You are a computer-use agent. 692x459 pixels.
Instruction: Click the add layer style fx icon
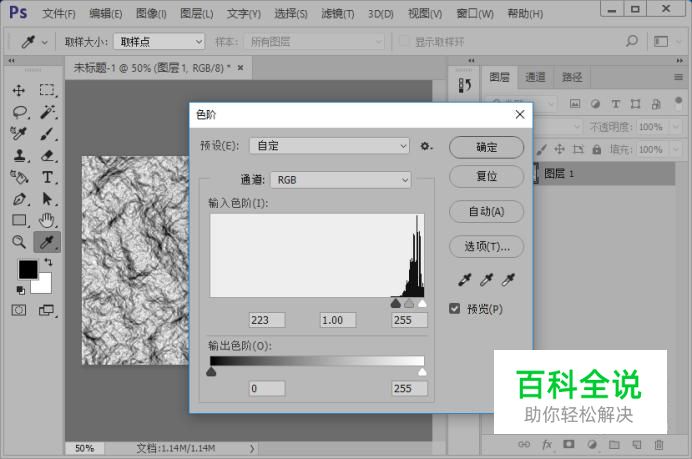547,444
